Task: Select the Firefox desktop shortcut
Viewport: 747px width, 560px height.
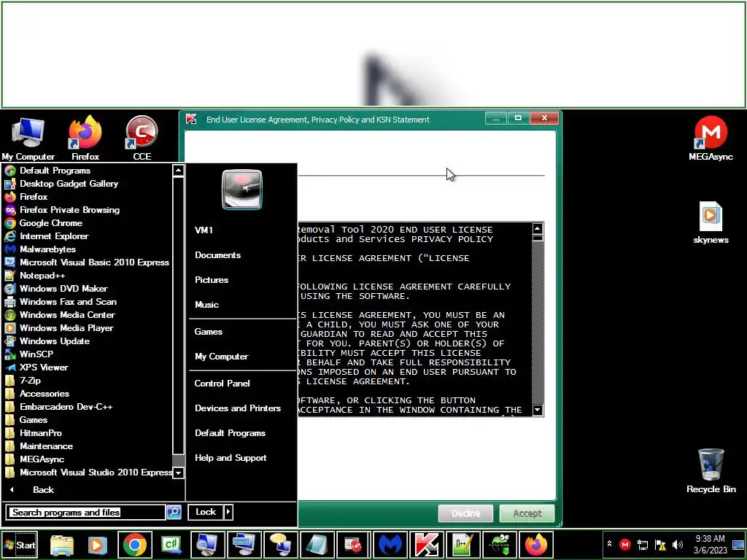Action: coord(85,138)
